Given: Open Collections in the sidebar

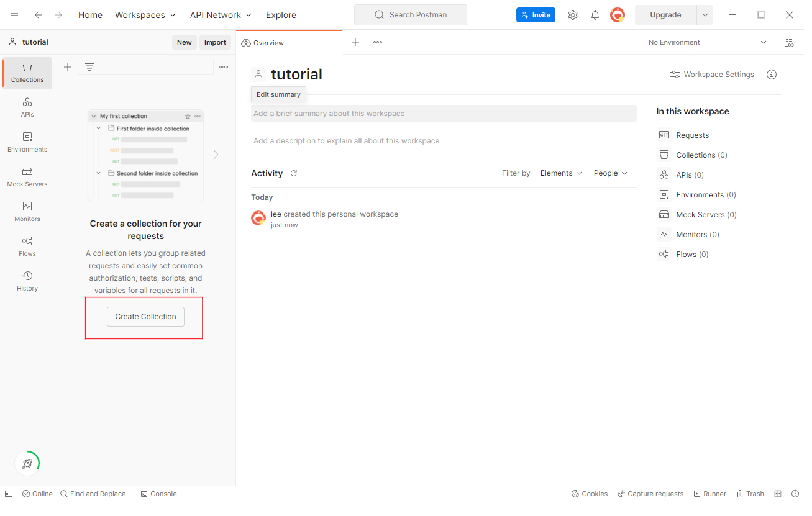Looking at the screenshot, I should [27, 73].
